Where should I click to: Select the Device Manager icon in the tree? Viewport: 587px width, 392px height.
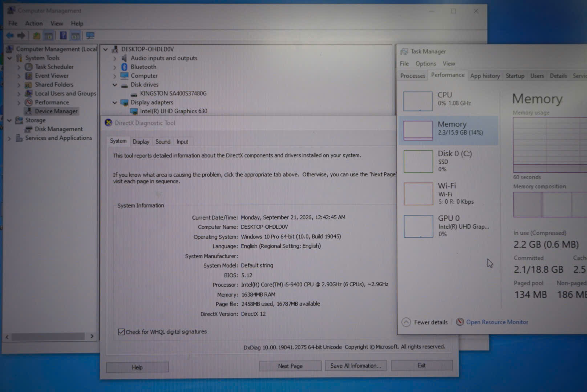pos(29,111)
